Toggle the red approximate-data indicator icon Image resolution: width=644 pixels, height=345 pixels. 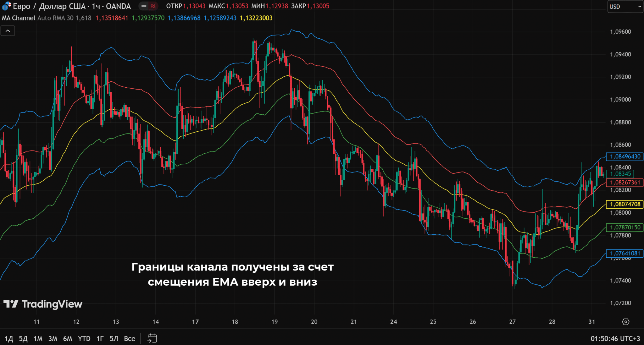[x=153, y=6]
